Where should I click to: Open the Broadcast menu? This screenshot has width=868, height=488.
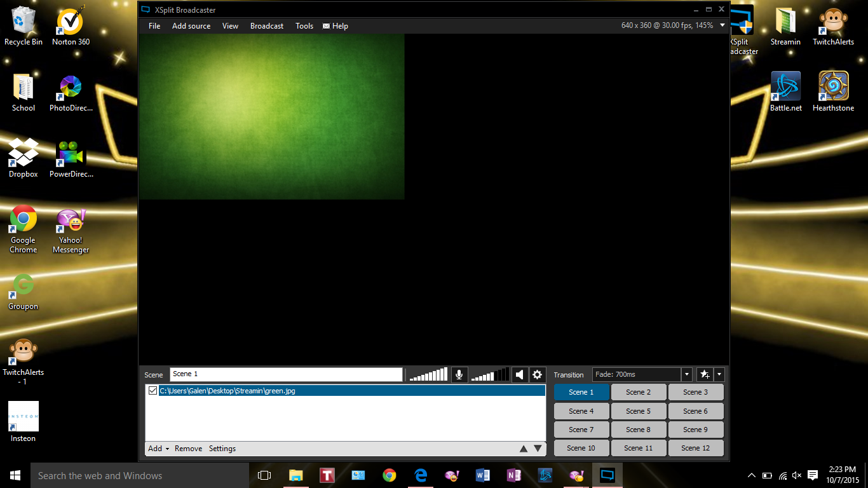pos(266,26)
